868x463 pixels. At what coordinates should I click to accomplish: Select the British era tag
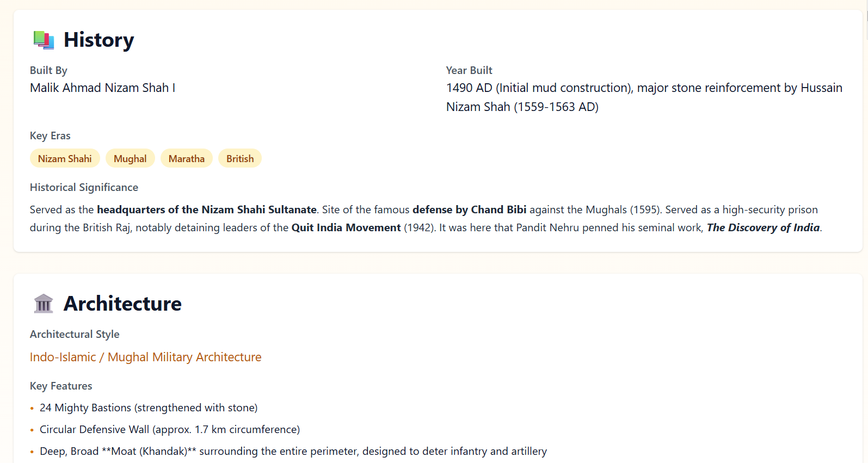tap(240, 159)
